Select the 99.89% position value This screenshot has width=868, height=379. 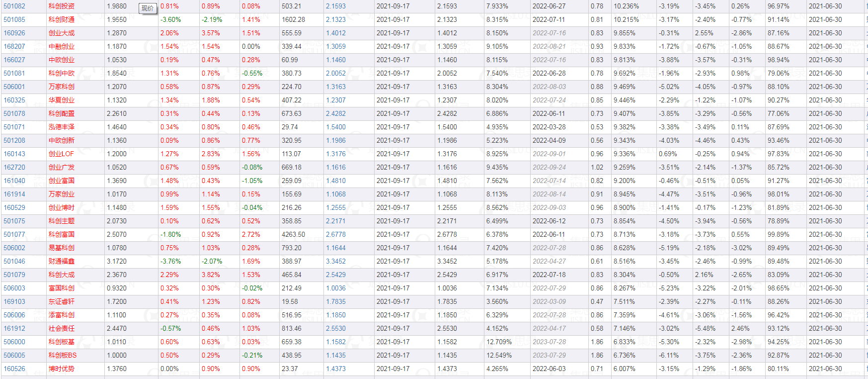point(778,234)
